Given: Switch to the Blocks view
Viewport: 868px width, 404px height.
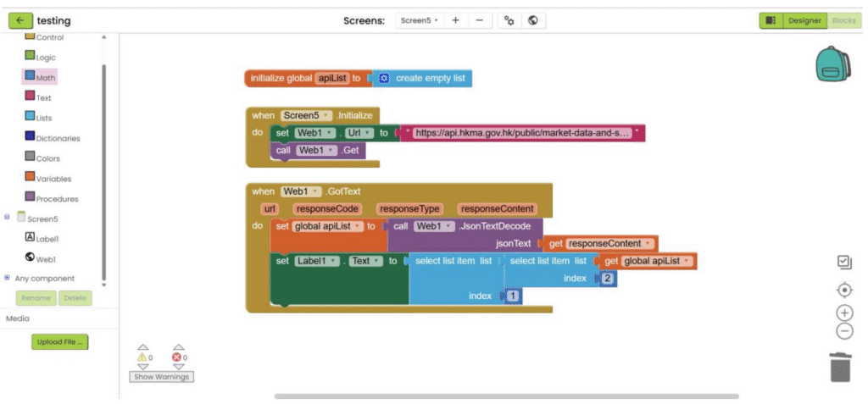Looking at the screenshot, I should tap(843, 20).
